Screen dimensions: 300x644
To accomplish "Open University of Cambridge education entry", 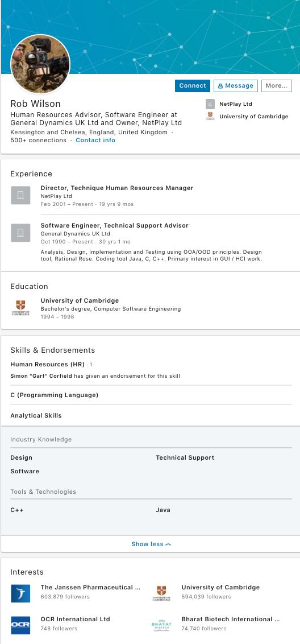I will pos(80,300).
